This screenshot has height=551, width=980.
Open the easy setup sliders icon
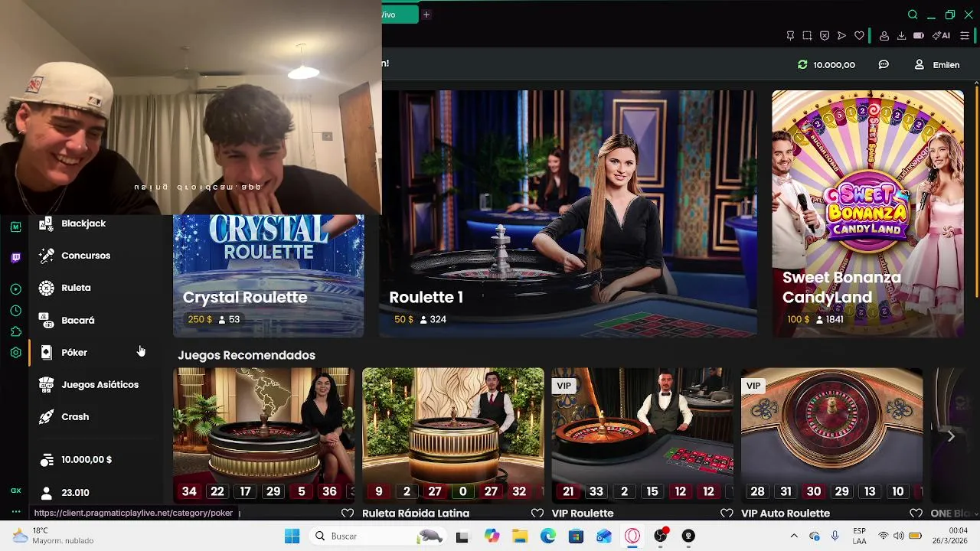point(965,36)
